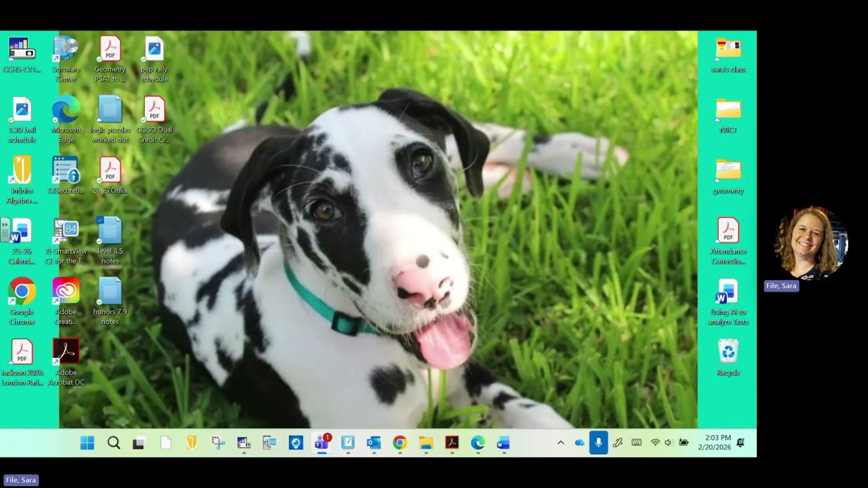Open the honors 7.9 notes file

click(110, 302)
